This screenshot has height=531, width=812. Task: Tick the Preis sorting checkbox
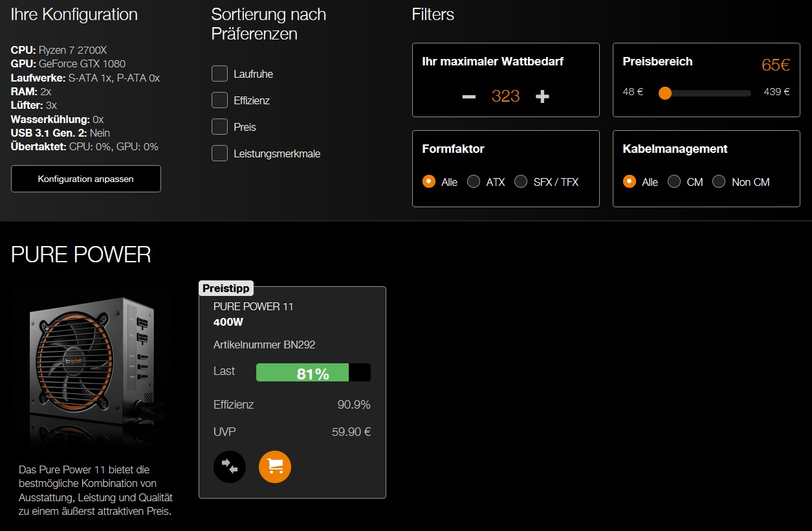click(220, 127)
